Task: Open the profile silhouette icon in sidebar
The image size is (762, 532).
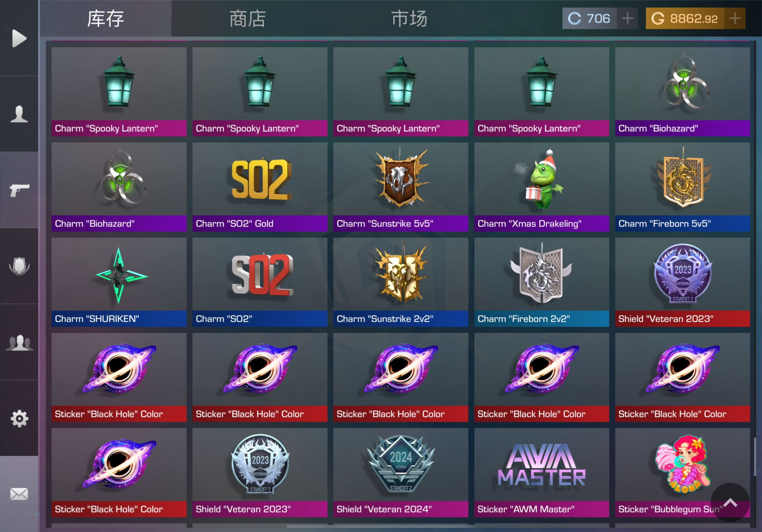Action: pos(19,114)
